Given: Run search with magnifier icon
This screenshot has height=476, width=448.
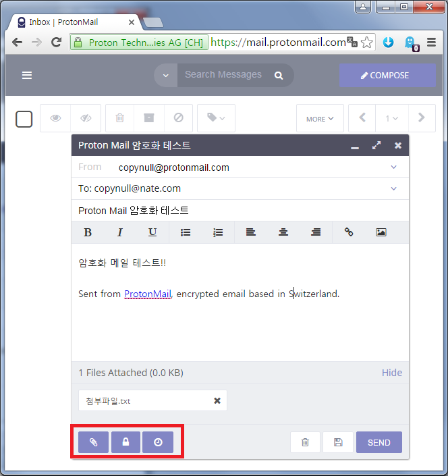Looking at the screenshot, I should point(279,76).
